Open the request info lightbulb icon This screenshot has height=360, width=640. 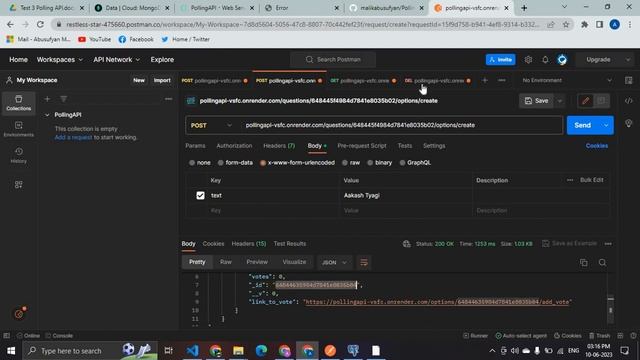[x=629, y=123]
